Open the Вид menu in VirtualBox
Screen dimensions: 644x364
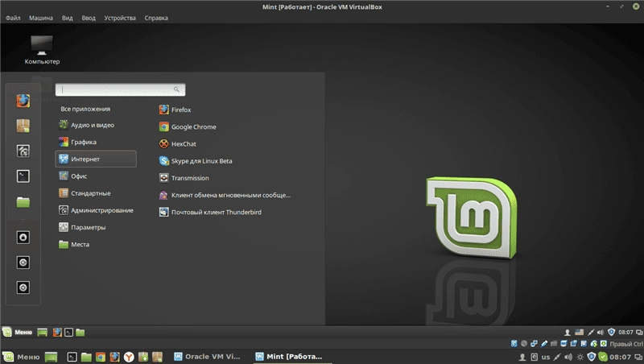pyautogui.click(x=68, y=18)
